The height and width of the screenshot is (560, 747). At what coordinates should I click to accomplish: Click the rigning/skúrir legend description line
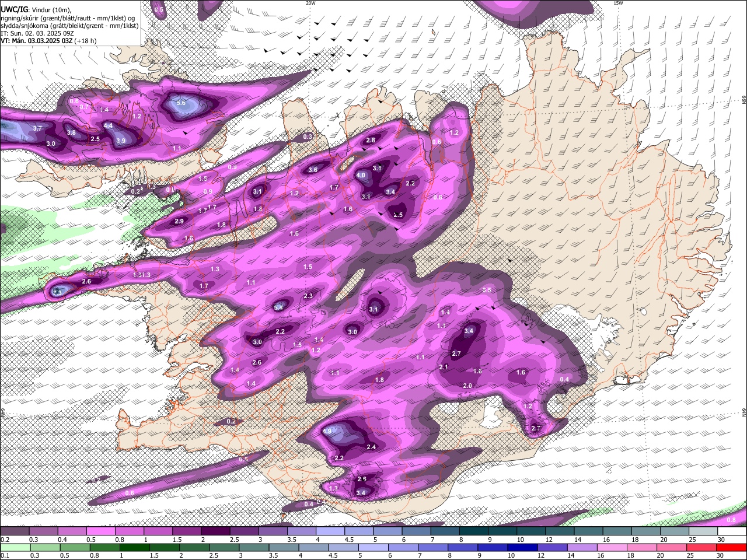coord(68,18)
